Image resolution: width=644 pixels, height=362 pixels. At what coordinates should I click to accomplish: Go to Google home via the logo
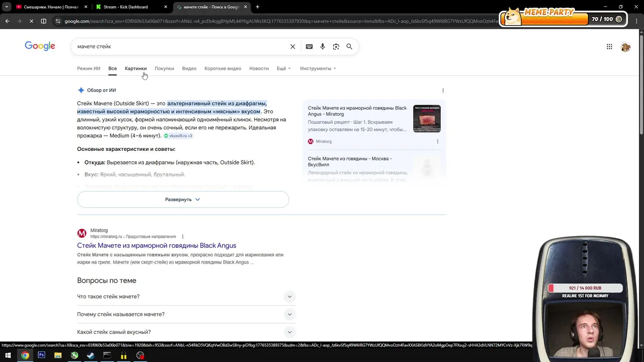(40, 46)
